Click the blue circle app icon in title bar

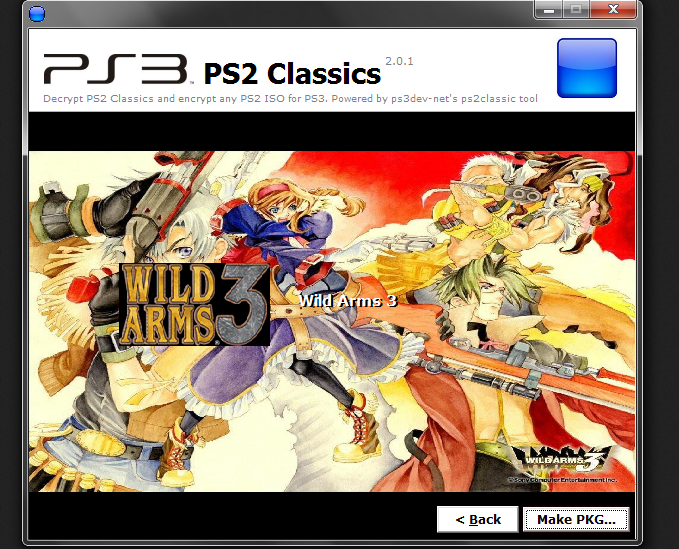[37, 14]
